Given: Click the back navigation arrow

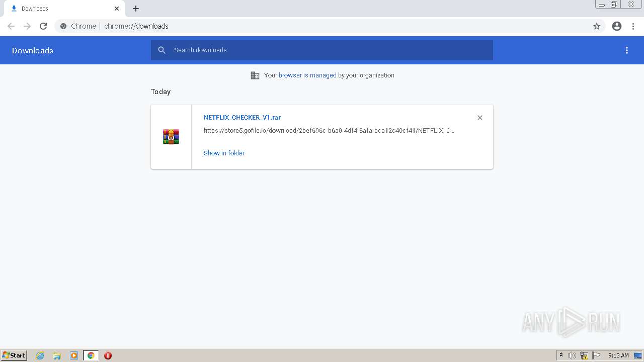Looking at the screenshot, I should [11, 26].
